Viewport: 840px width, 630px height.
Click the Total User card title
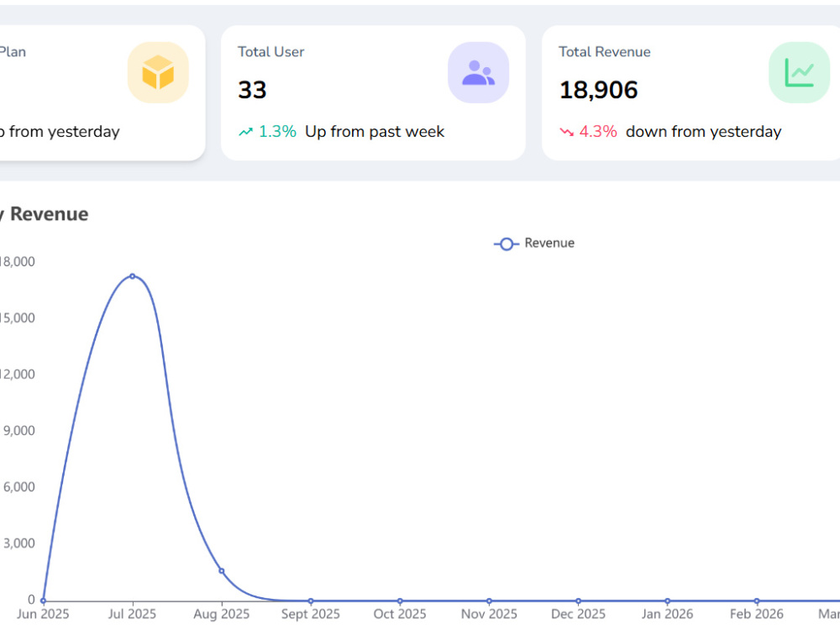click(x=271, y=52)
